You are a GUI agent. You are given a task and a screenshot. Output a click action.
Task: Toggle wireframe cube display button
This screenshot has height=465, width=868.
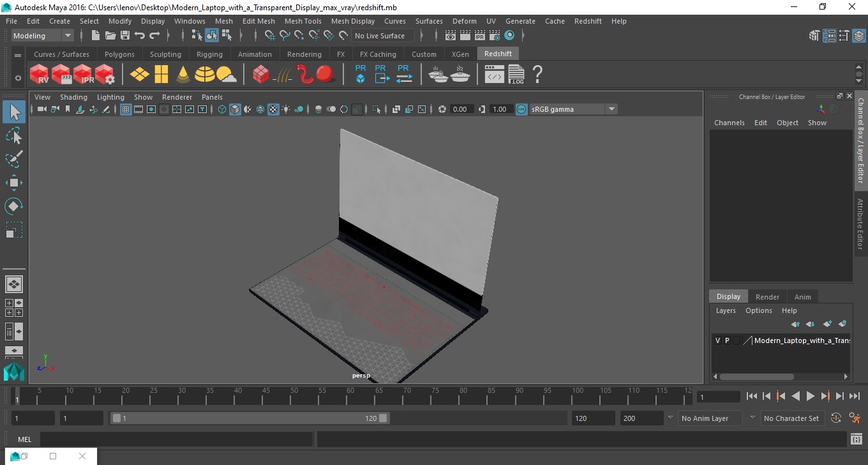(222, 109)
